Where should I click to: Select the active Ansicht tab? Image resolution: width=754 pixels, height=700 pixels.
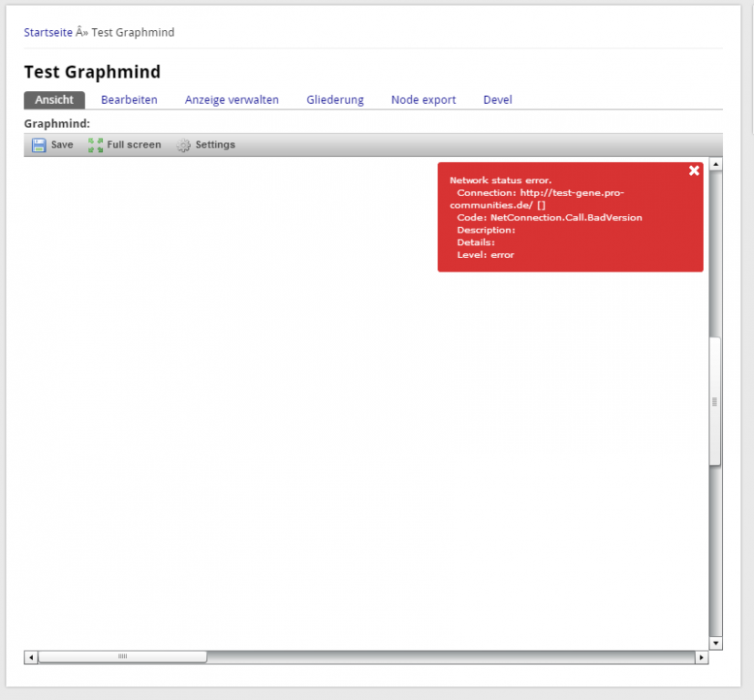pyautogui.click(x=54, y=100)
